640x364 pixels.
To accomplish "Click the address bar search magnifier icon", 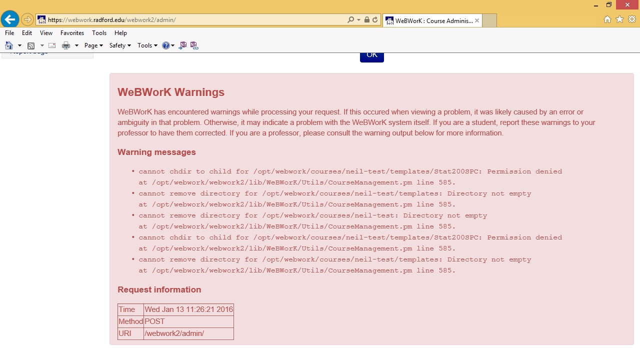I will (x=350, y=20).
